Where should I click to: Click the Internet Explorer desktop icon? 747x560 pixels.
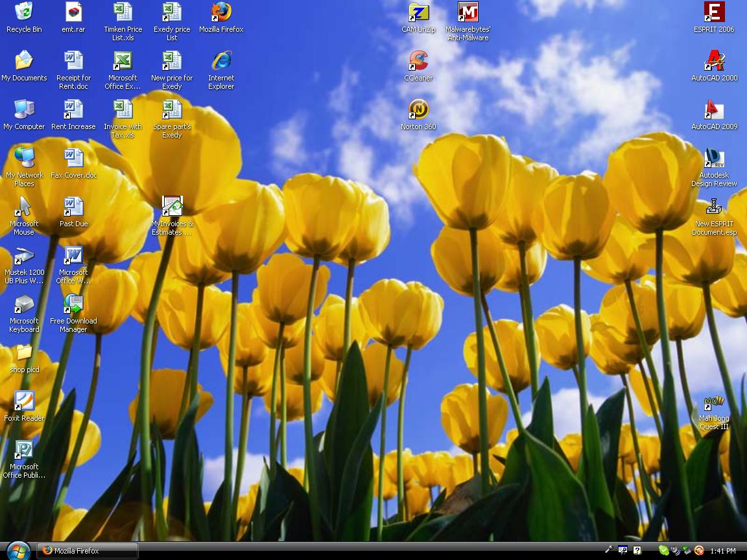tap(221, 61)
